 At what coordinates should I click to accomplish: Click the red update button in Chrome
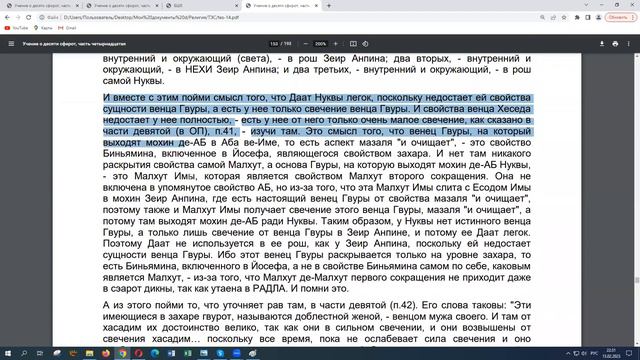620,18
